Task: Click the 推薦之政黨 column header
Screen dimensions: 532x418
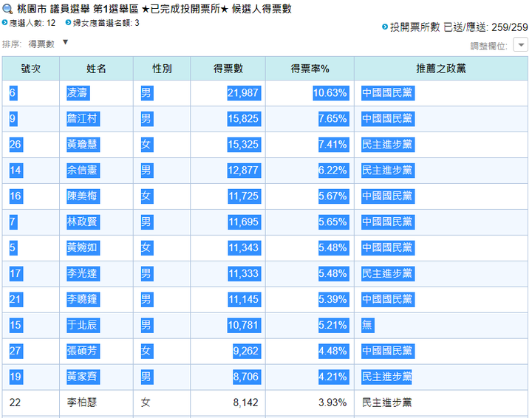Action: [x=441, y=69]
